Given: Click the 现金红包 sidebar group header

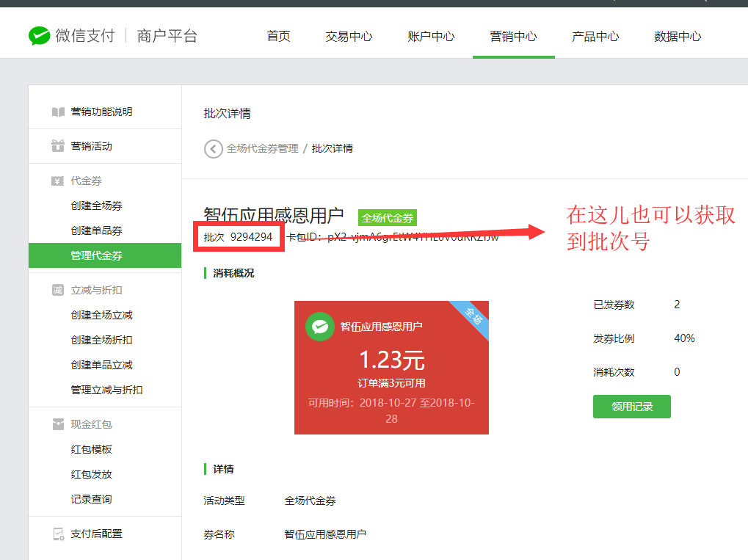Looking at the screenshot, I should pos(92,424).
